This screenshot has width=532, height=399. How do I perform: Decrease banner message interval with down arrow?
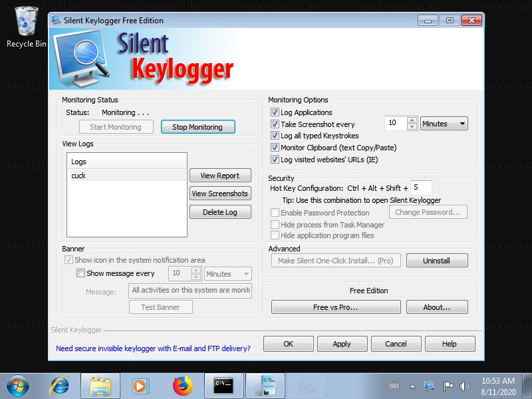pyautogui.click(x=196, y=277)
